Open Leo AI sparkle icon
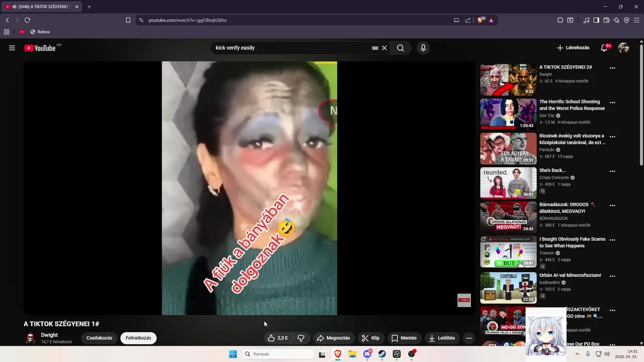 (x=616, y=20)
